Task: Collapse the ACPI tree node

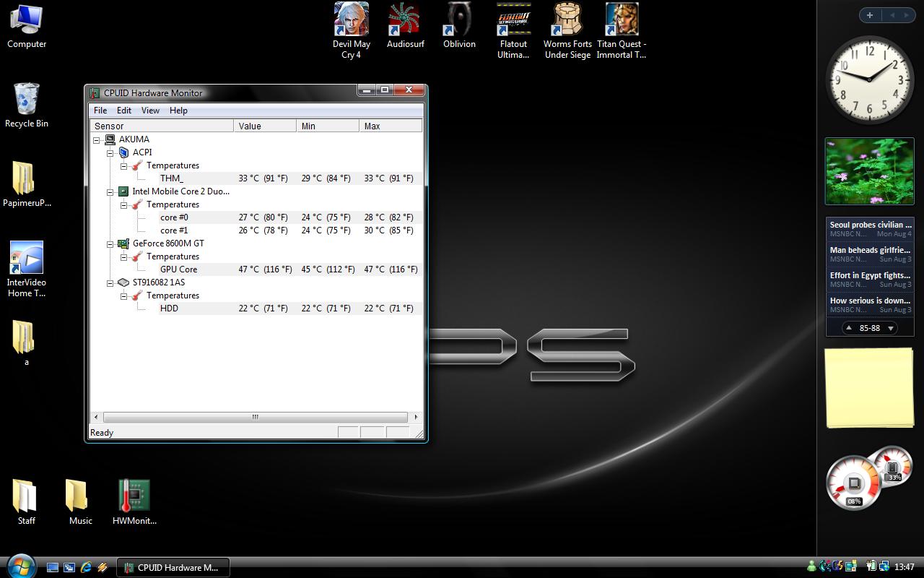Action: 110,153
